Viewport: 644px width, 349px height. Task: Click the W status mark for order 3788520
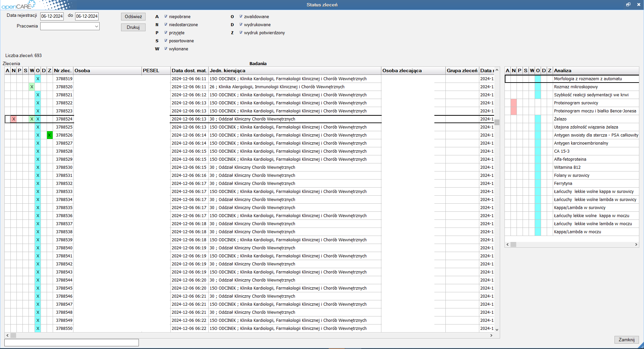pyautogui.click(x=32, y=87)
